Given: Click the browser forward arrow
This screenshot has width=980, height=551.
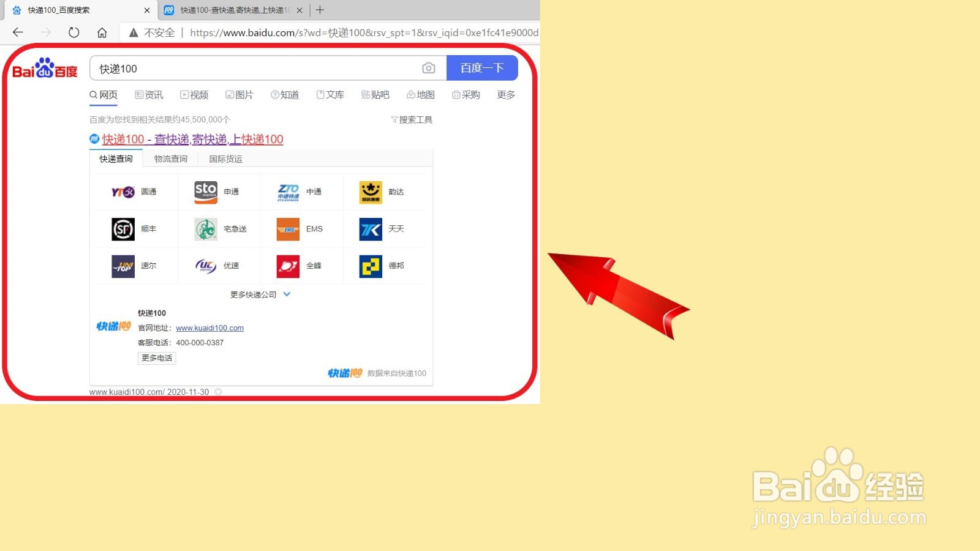Looking at the screenshot, I should (46, 32).
